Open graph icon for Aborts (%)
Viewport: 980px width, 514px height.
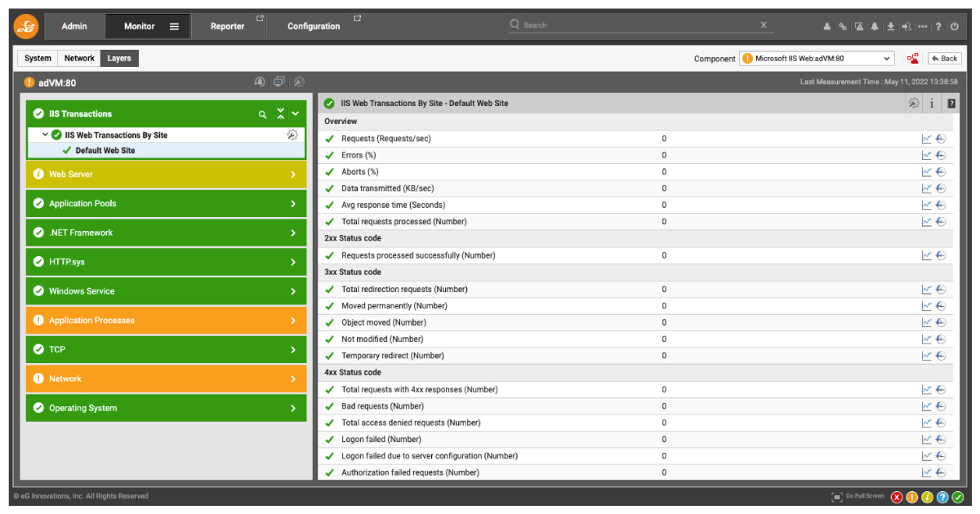(x=927, y=172)
